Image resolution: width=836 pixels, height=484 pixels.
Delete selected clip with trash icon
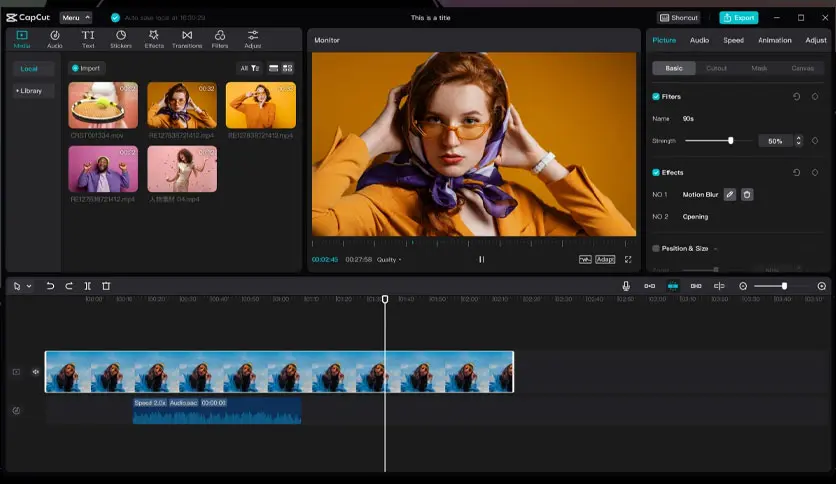[106, 286]
